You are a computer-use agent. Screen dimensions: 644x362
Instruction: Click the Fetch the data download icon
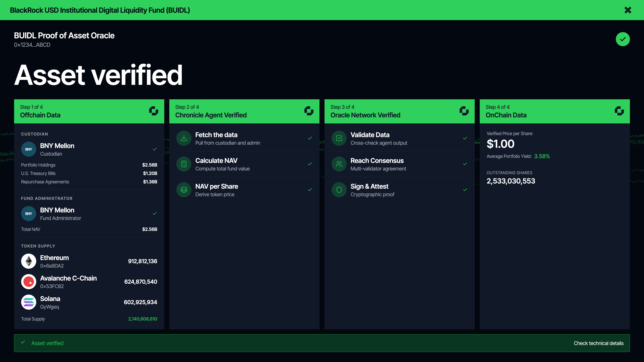pyautogui.click(x=184, y=138)
